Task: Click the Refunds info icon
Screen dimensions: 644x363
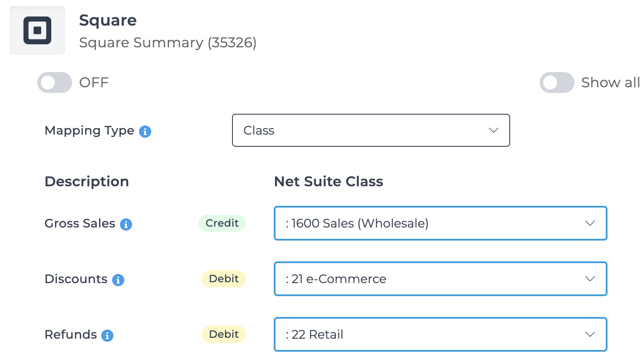Action: [x=107, y=336]
